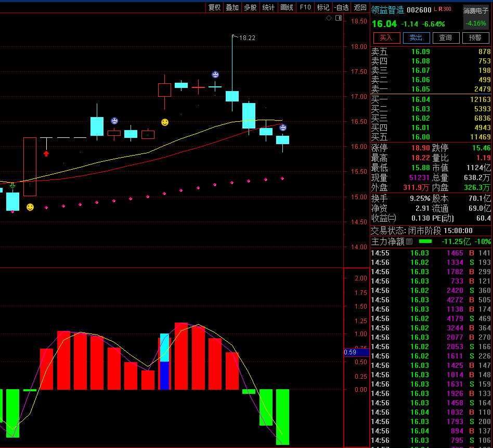
Task: Open the 主力净额 detail list icon
Action: pyautogui.click(x=409, y=241)
